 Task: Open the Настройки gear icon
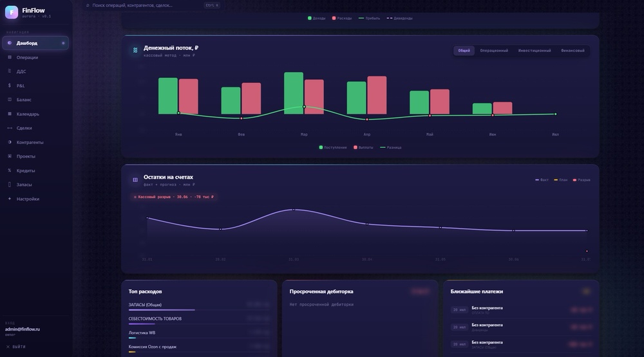[10, 199]
